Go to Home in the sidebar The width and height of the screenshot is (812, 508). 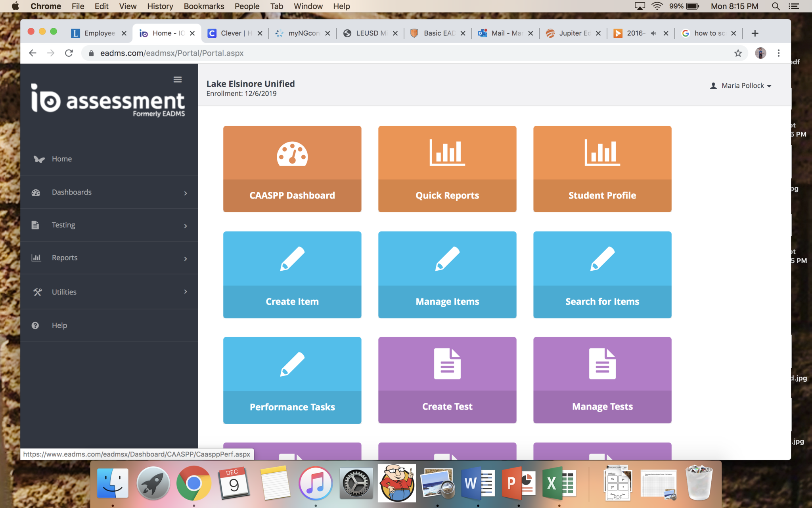pos(62,159)
